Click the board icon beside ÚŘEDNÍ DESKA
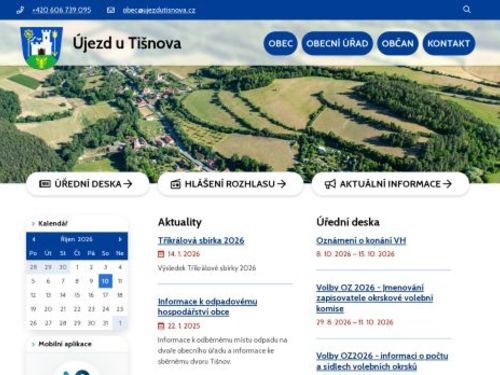 point(45,184)
